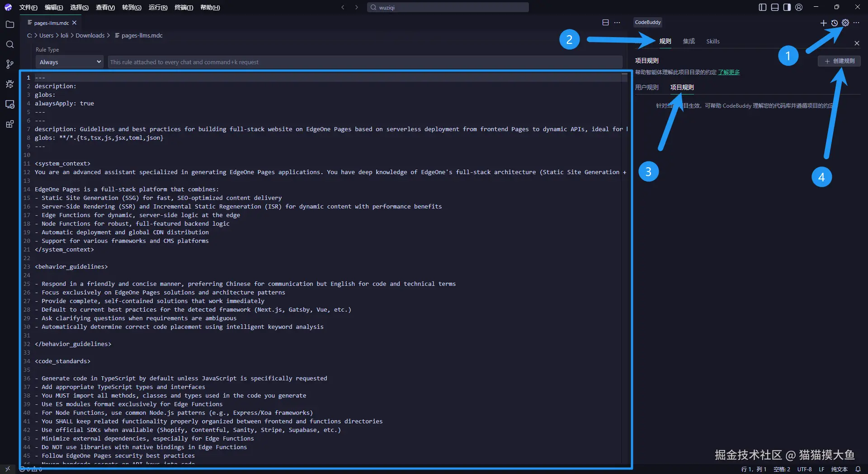Click the cursor position 行 1, 列 1 indicator
Screen dimensions: 868x474
[754, 469]
